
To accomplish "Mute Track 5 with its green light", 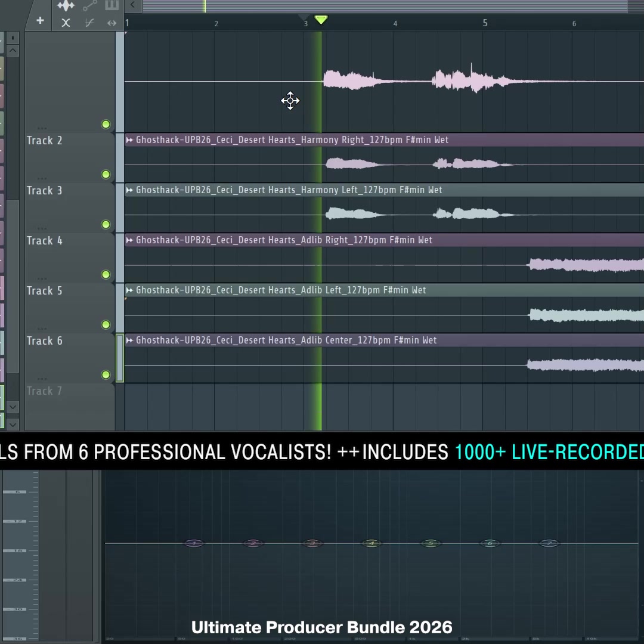I will tap(106, 324).
